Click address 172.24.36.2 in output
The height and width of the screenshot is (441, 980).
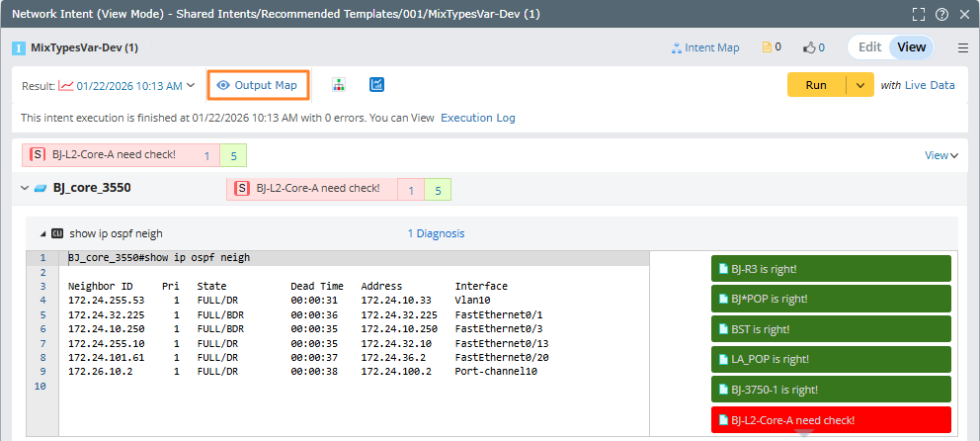pos(393,357)
